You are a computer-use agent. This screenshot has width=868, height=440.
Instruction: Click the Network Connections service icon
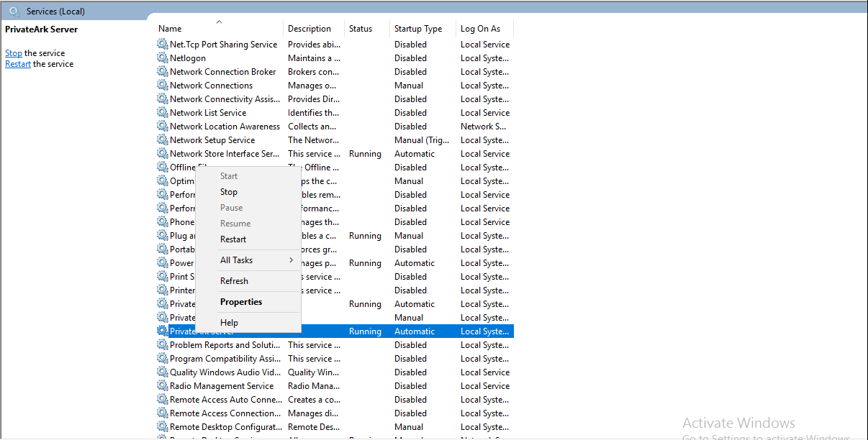pos(161,85)
